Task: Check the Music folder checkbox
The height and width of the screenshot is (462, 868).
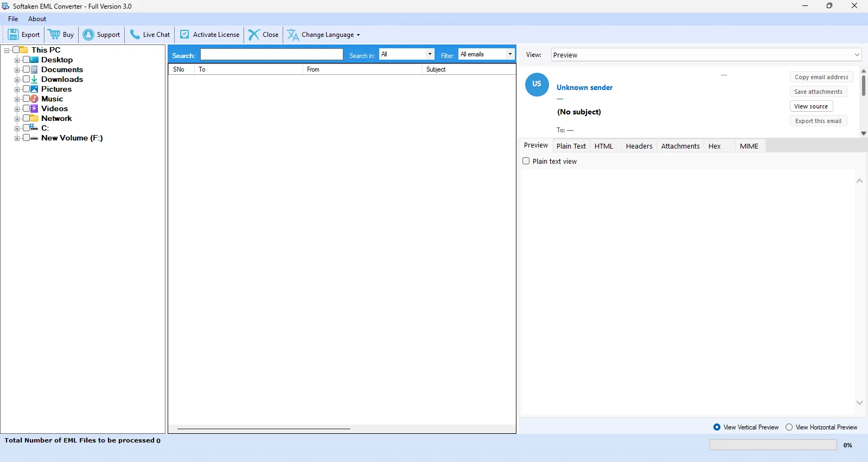Action: tap(26, 99)
